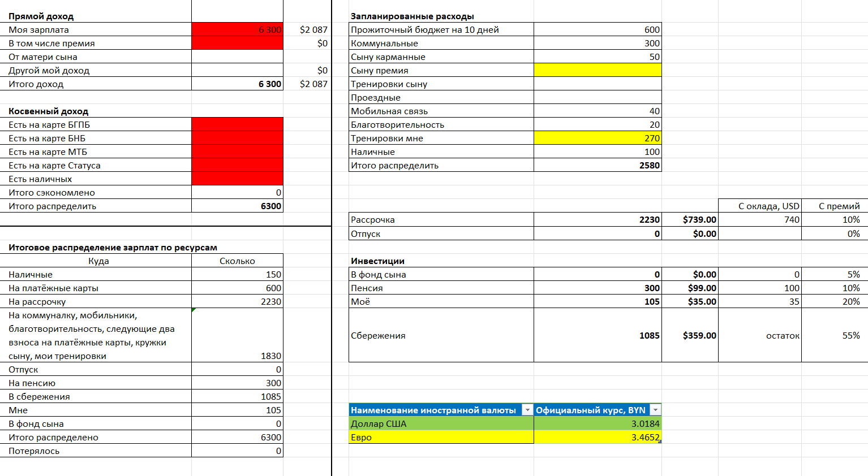
Task: Click the "Рассрочка" label cell
Action: [441, 219]
